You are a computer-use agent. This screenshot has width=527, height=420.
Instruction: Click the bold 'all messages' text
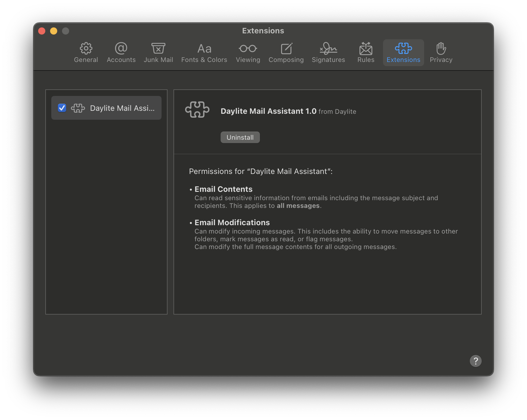pos(298,206)
